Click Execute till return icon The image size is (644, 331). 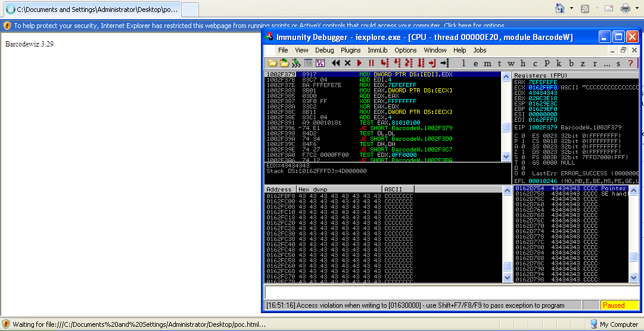point(432,63)
